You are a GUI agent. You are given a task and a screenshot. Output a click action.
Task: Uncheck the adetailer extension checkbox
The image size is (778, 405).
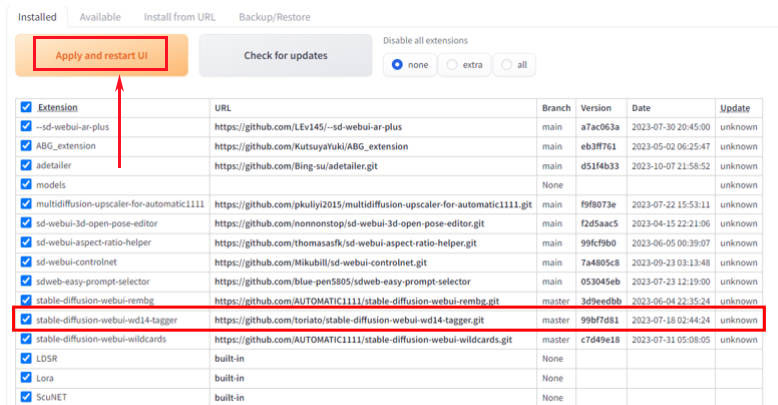(26, 165)
